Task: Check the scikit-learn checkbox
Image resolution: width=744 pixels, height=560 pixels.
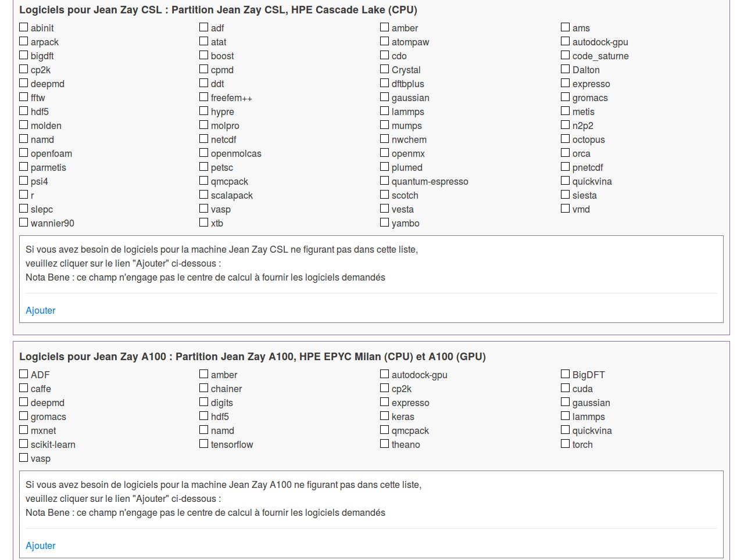Action: (x=24, y=444)
